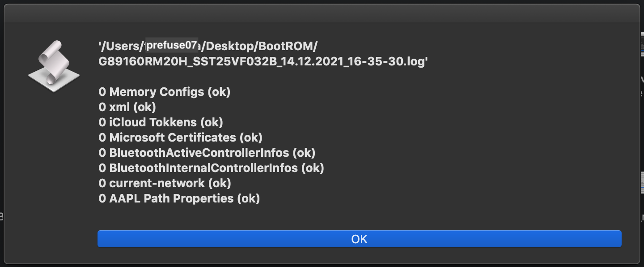Viewport: 644px width, 267px height.
Task: Click the '.log' extension at filename end
Action: point(414,61)
